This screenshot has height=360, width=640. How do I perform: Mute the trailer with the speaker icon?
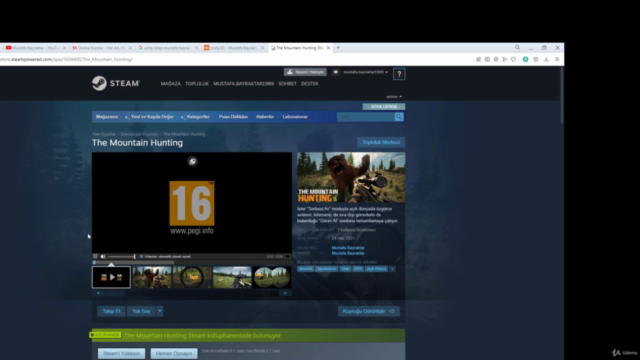coord(103,257)
